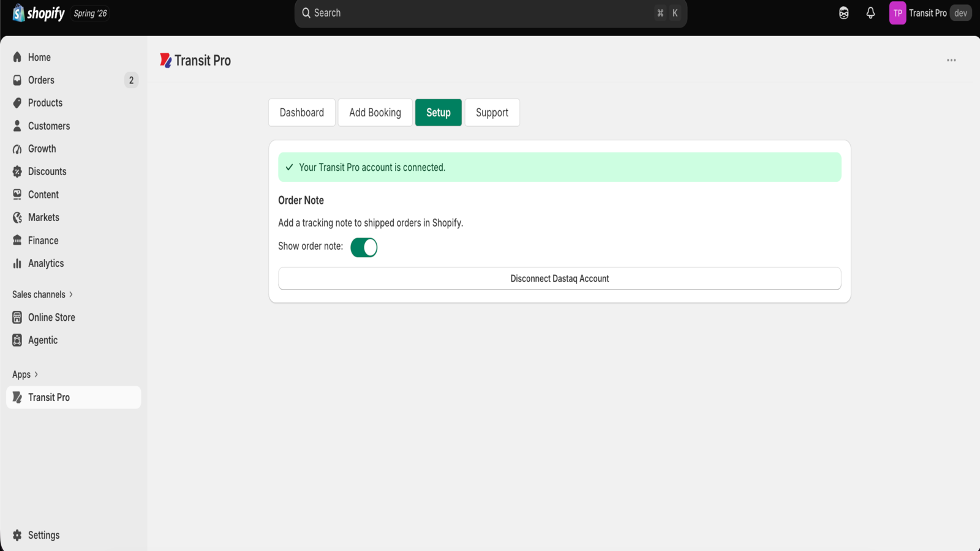The height and width of the screenshot is (551, 980).
Task: Switch to the Dashboard tab
Action: click(302, 113)
